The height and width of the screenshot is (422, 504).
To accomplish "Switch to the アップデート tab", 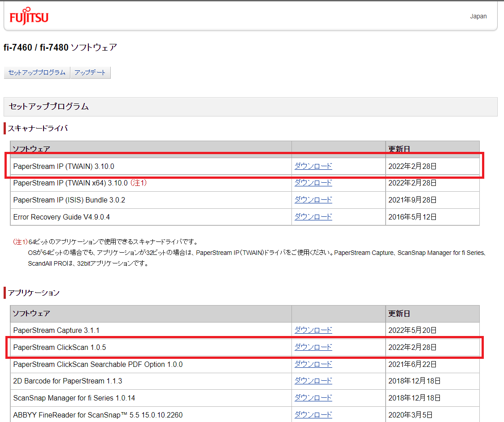I will tap(90, 73).
